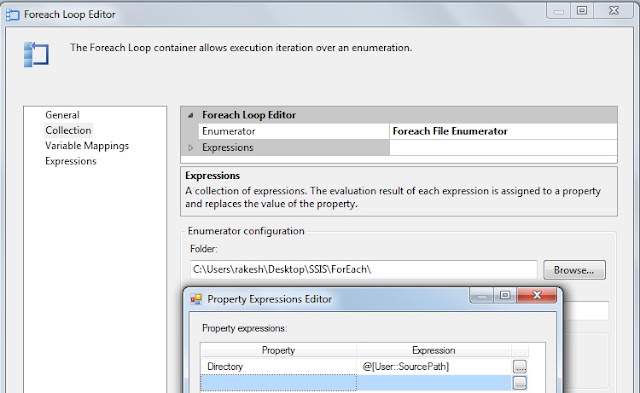Click the Browse... button
This screenshot has height=393, width=640.
(x=574, y=270)
